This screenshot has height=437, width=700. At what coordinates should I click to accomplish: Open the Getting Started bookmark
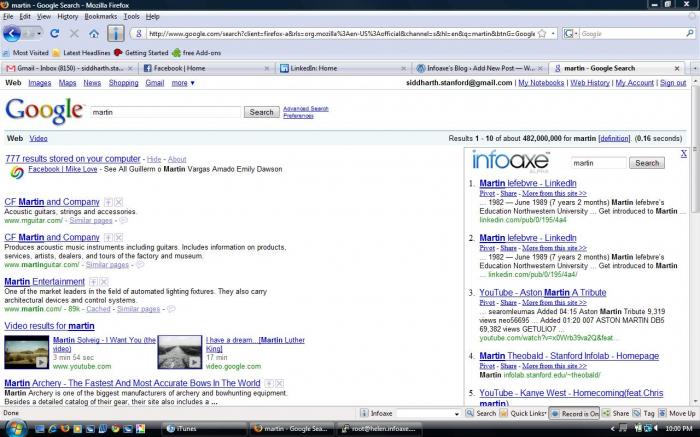pos(141,53)
